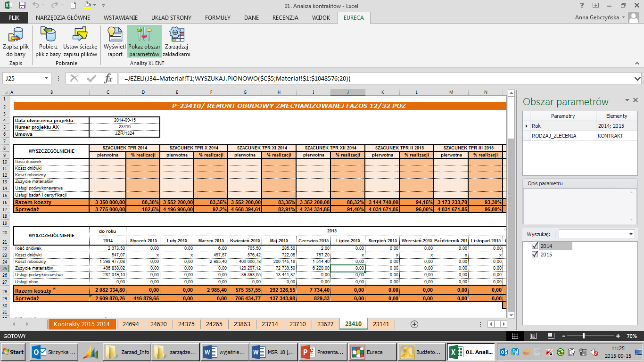Select row header 25
The height and width of the screenshot is (362, 644).
(4, 268)
